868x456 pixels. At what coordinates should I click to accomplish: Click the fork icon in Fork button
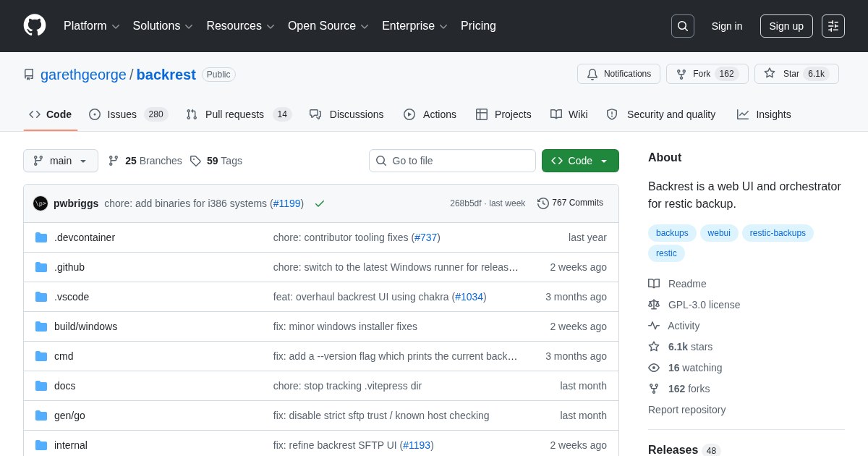point(681,74)
